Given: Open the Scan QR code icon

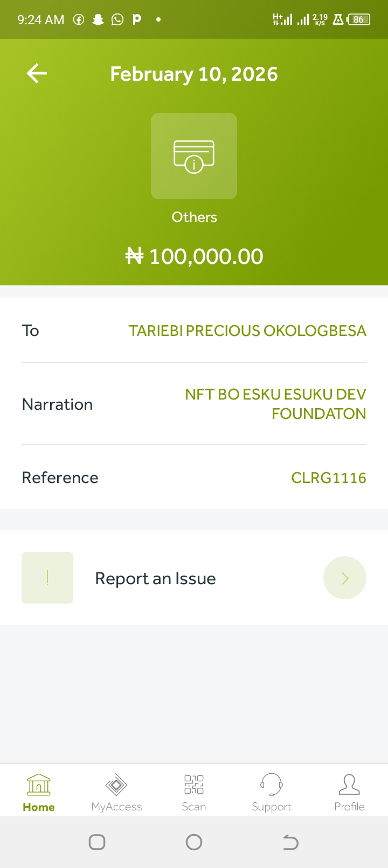Looking at the screenshot, I should 194,785.
